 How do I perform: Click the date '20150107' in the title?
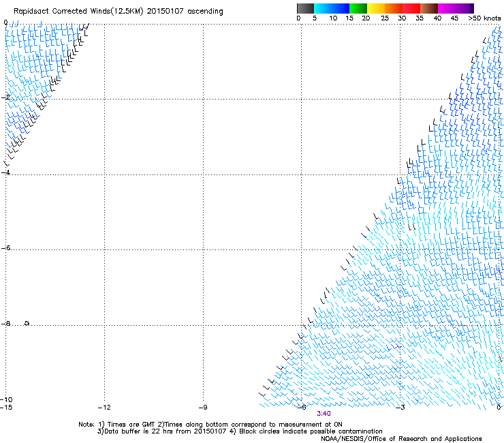(x=166, y=12)
